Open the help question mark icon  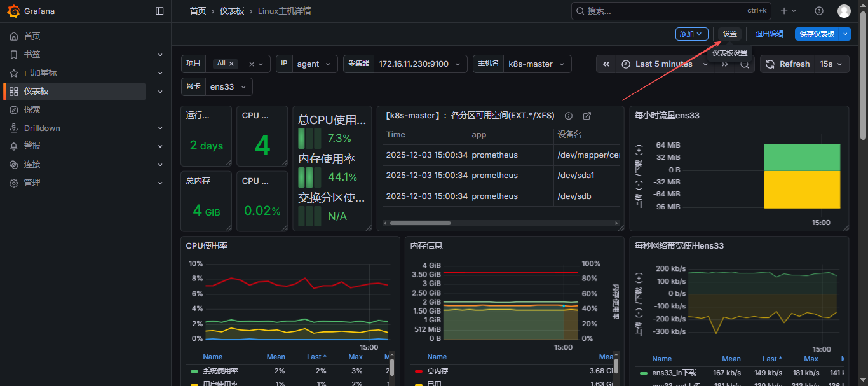[x=819, y=11]
